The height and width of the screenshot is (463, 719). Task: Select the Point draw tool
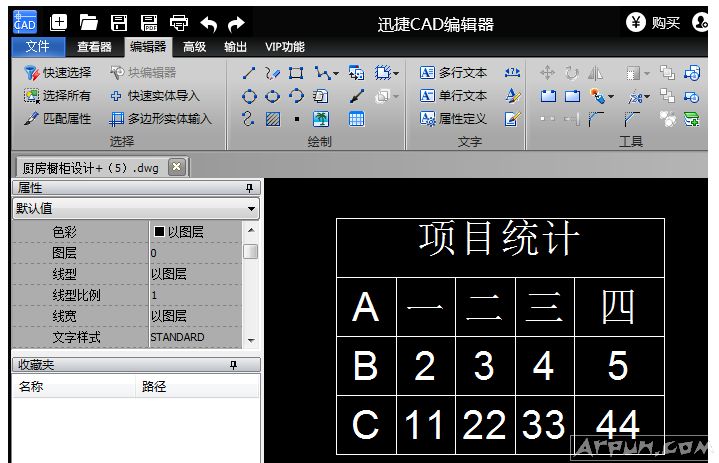pyautogui.click(x=297, y=119)
